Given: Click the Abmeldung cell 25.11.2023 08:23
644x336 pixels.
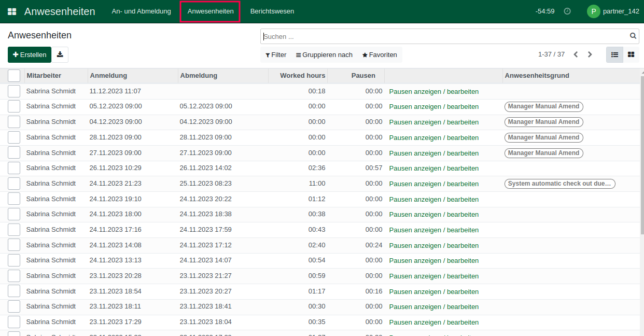Looking at the screenshot, I should pos(206,184).
